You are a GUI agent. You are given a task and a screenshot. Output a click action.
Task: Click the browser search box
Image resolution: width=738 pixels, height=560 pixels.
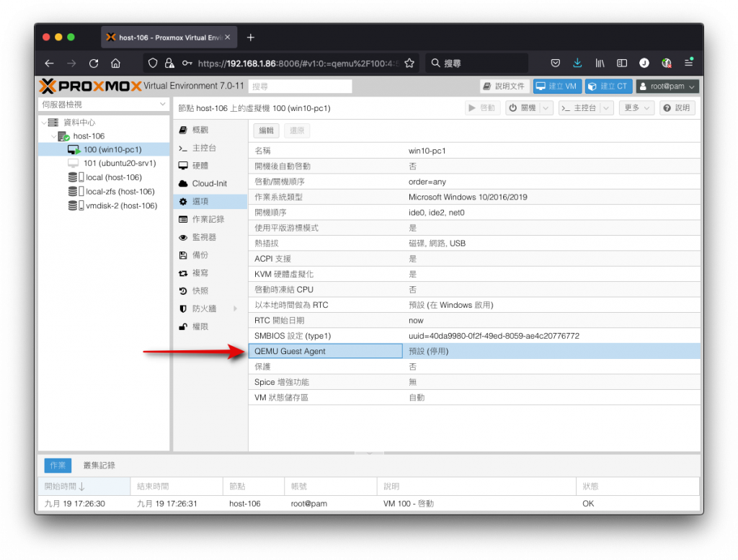pos(477,63)
